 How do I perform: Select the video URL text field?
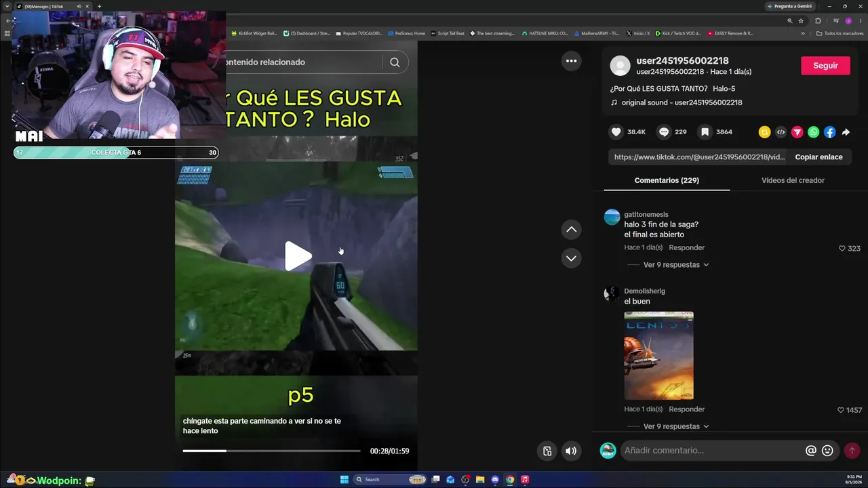[698, 157]
